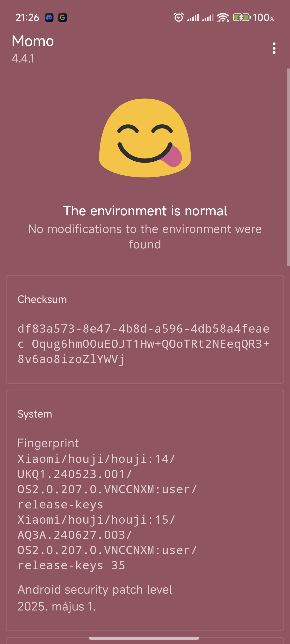Tap the Google notification icon
This screenshot has width=290, height=644.
coord(62,18)
